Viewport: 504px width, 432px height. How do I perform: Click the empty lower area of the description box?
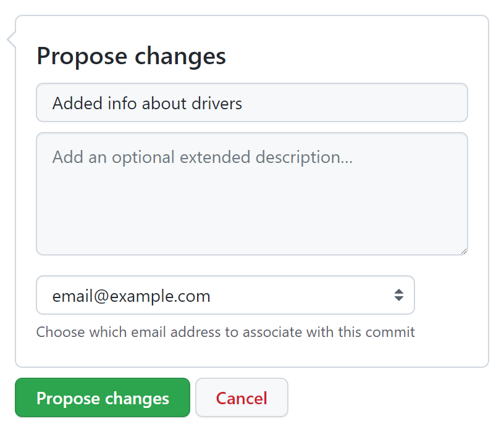(x=251, y=222)
